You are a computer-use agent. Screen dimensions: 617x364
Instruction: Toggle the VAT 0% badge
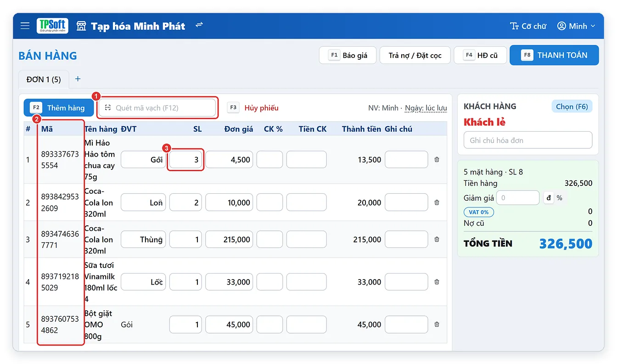[479, 212]
